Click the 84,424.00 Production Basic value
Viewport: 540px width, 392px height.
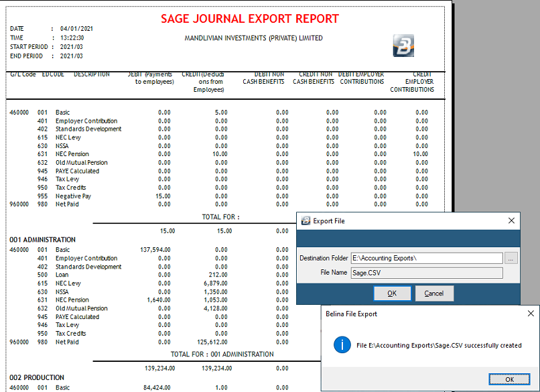click(157, 387)
